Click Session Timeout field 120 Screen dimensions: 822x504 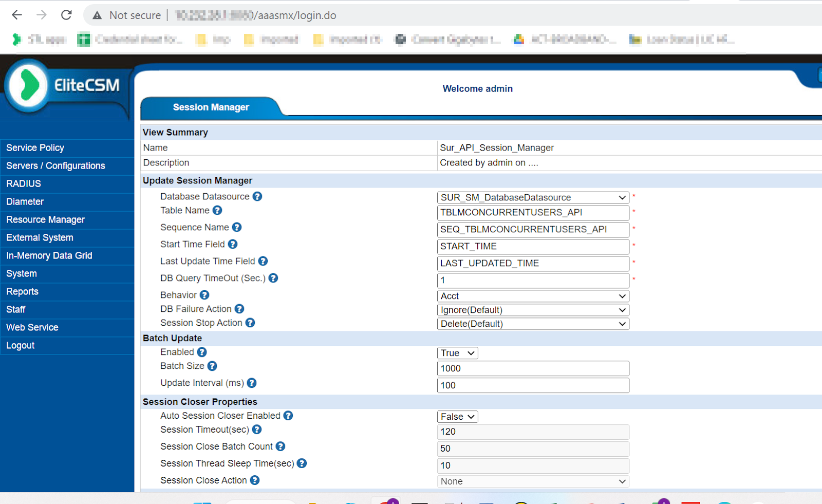(533, 432)
